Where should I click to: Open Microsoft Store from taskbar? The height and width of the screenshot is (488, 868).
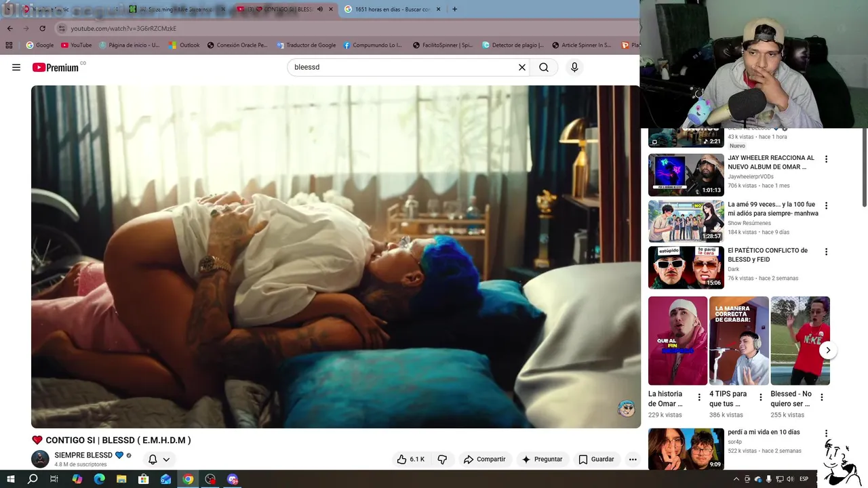[144, 479]
